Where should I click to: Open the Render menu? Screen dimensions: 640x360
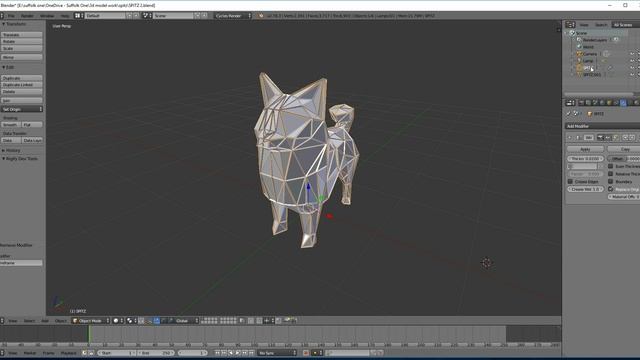pyautogui.click(x=27, y=16)
